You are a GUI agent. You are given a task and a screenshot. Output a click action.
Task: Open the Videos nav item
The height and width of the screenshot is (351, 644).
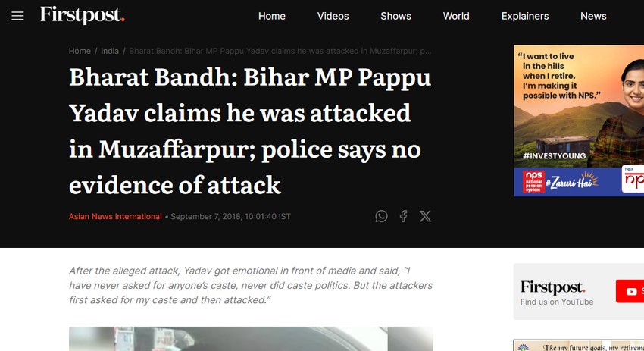pos(333,16)
